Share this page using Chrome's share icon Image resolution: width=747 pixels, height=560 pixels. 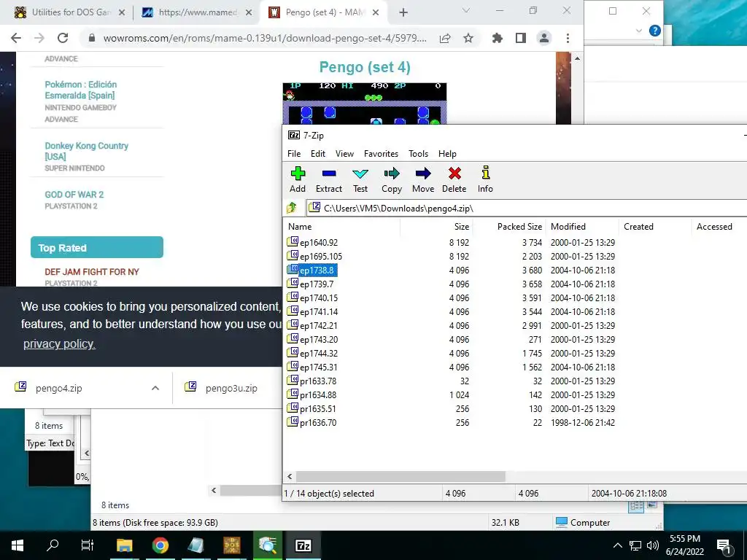[x=445, y=38]
